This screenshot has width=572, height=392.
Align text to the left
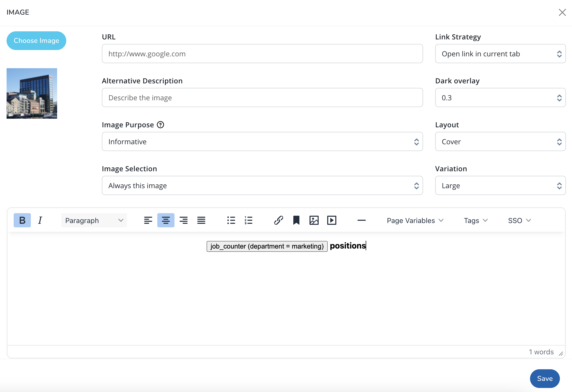pos(148,220)
